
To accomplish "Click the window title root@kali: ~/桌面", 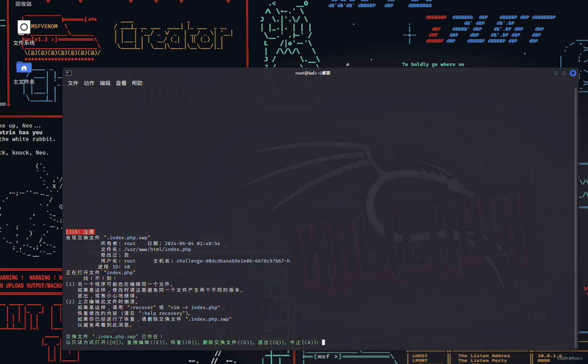I will click(x=313, y=73).
